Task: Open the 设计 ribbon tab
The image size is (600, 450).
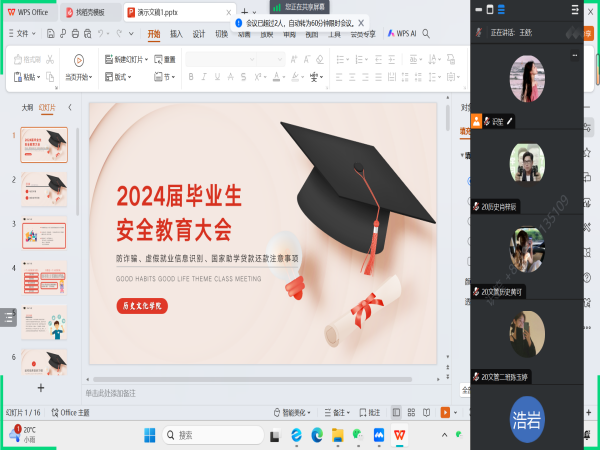Action: tap(199, 34)
